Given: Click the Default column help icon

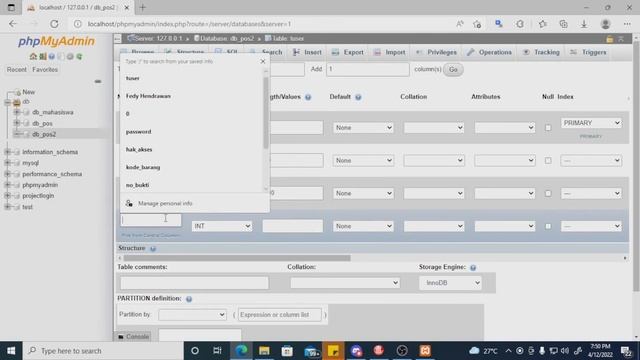Looking at the screenshot, I should [x=358, y=97].
